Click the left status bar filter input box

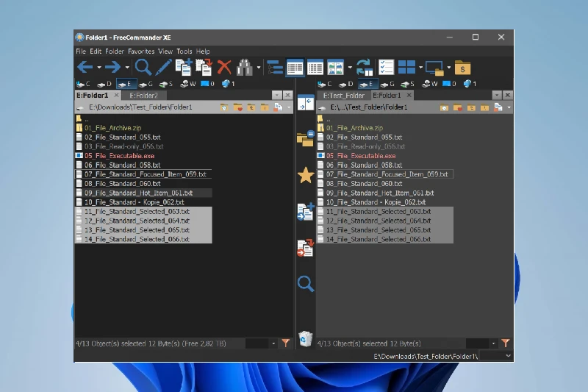[x=257, y=343]
